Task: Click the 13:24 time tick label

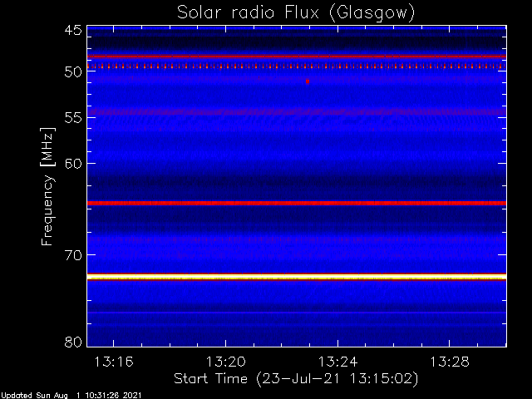Action: click(x=337, y=362)
